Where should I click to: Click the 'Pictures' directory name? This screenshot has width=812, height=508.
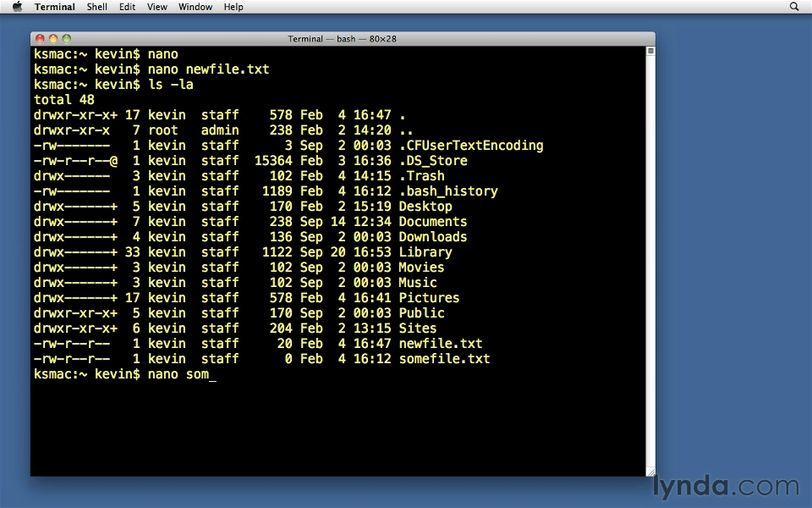pos(429,298)
